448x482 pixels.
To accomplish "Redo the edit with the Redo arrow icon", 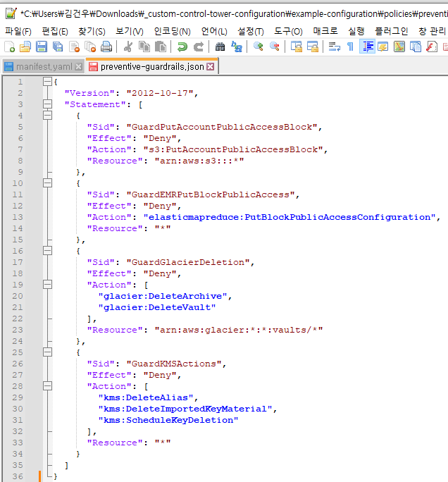I will pyautogui.click(x=199, y=47).
